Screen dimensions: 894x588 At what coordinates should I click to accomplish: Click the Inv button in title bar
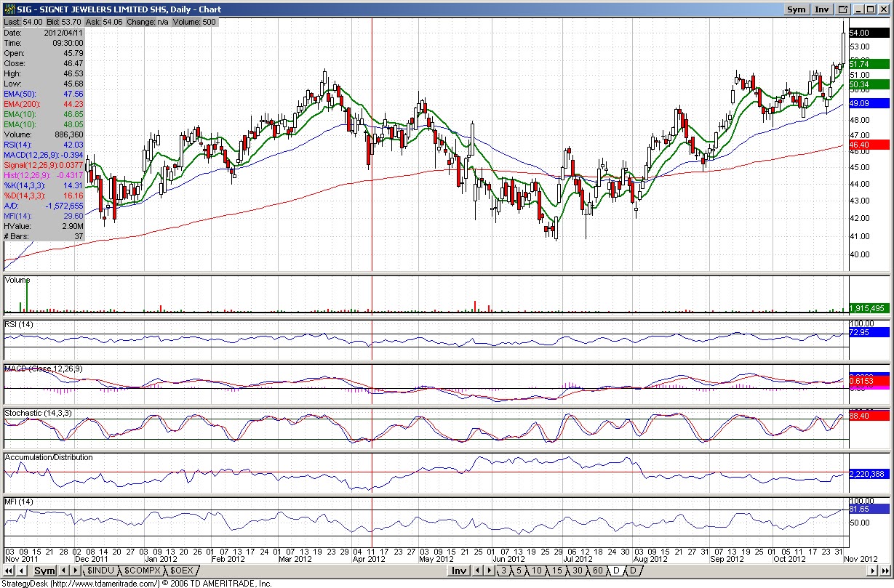pyautogui.click(x=822, y=9)
